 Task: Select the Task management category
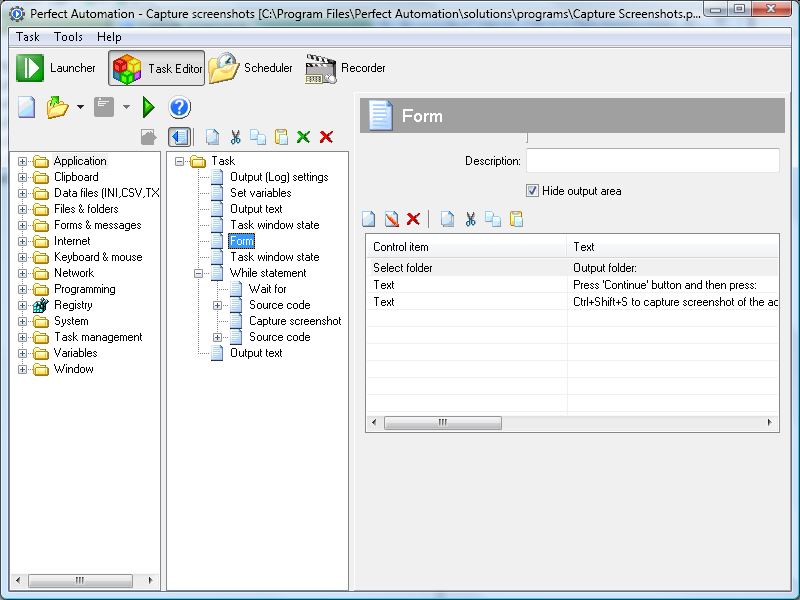click(x=98, y=337)
